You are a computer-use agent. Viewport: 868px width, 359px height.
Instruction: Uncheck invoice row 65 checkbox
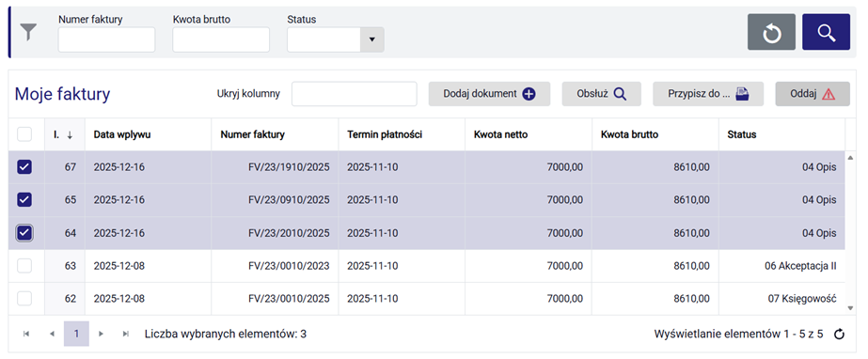pos(24,199)
